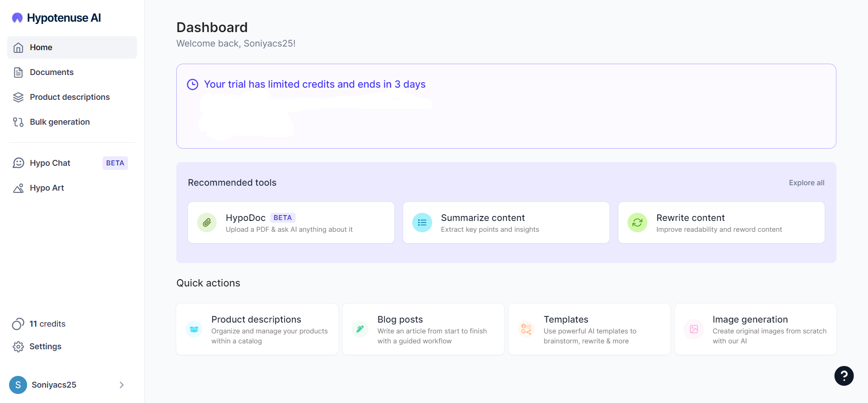Open Documents in the sidebar
868x403 pixels.
(x=72, y=72)
